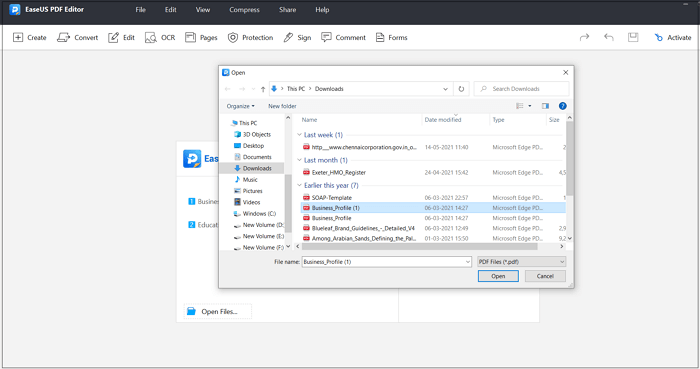
Task: Click New folder in the dialog
Action: 282,106
